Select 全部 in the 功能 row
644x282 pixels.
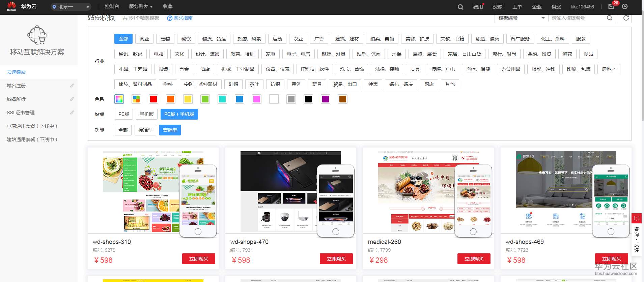pyautogui.click(x=123, y=130)
